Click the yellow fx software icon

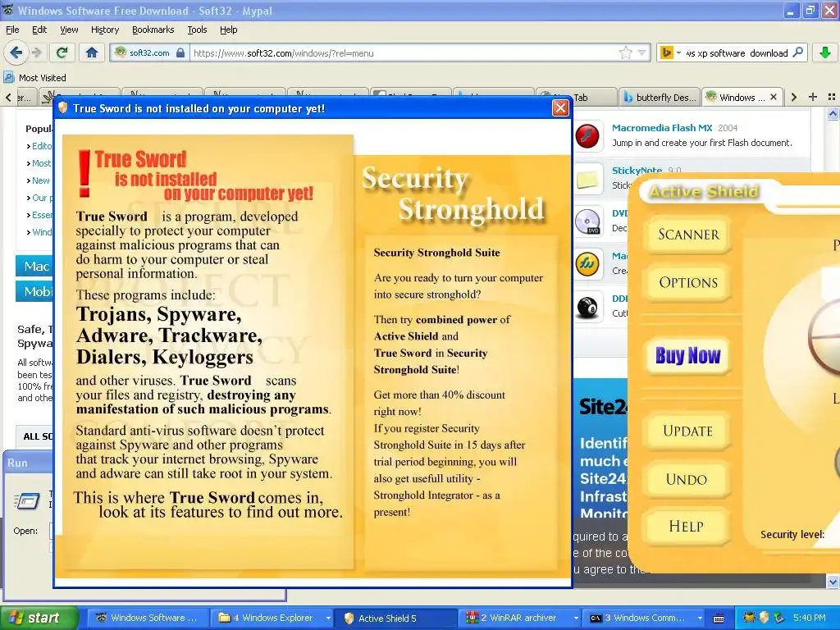(x=587, y=264)
